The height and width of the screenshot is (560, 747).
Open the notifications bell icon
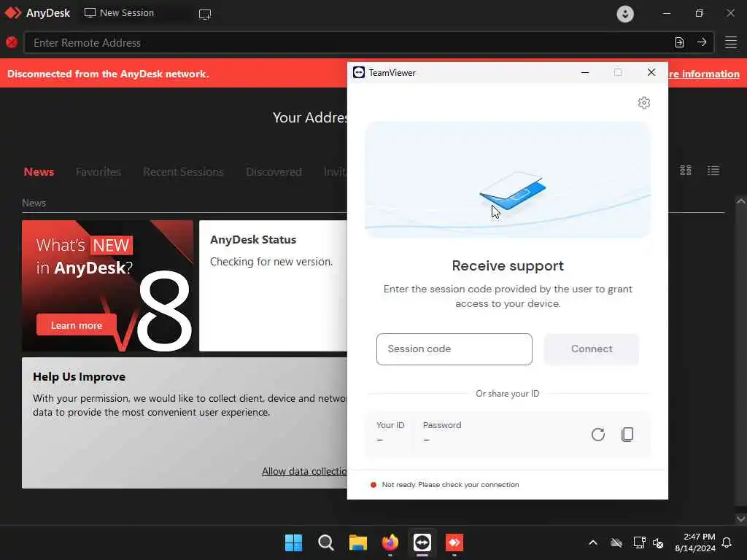click(727, 542)
